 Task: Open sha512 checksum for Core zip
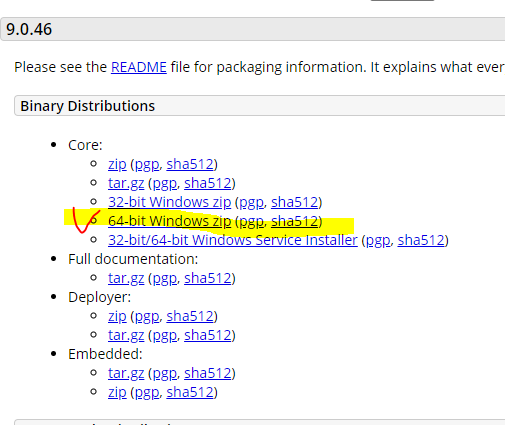tap(190, 164)
